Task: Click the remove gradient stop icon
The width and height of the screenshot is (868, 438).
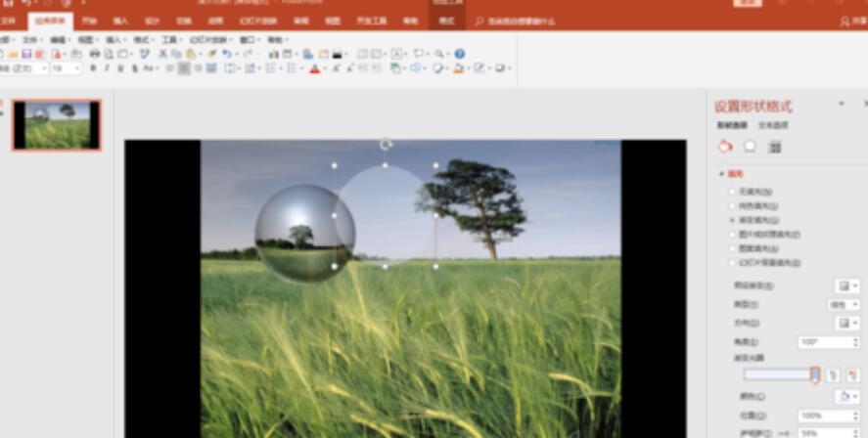Action: (853, 374)
